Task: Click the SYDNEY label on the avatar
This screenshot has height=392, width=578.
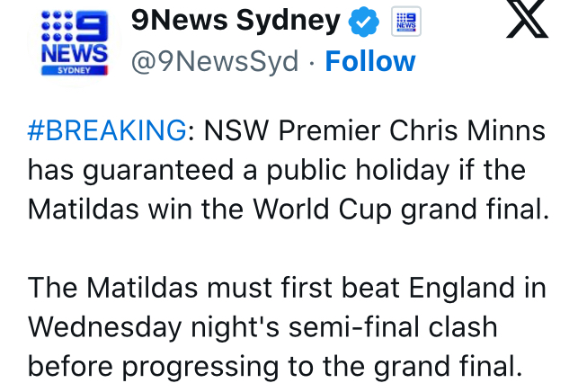Action: (75, 70)
